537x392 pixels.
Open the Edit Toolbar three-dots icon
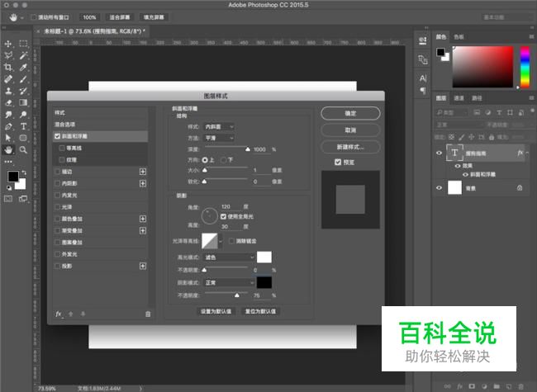pyautogui.click(x=8, y=162)
